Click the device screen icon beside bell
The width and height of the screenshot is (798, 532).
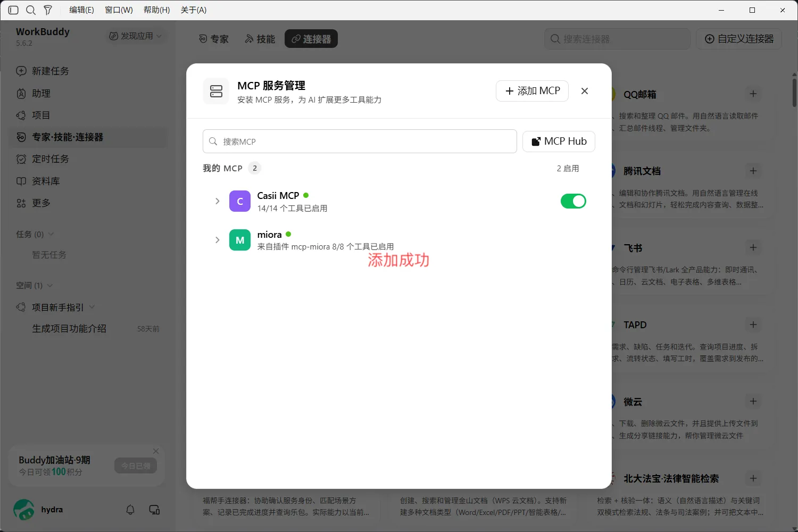click(x=154, y=510)
